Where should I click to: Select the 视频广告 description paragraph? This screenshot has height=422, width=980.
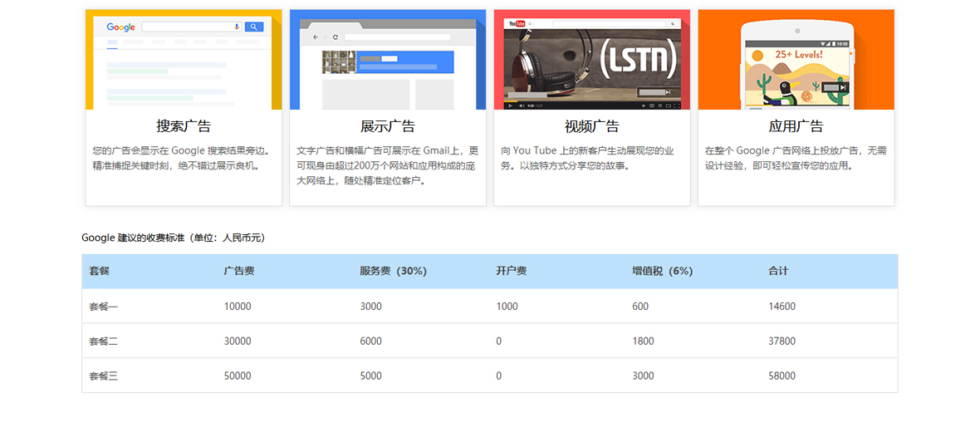point(587,158)
